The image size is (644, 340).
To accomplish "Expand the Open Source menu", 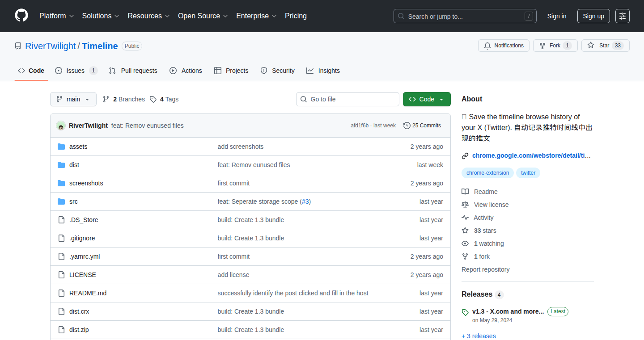I will [203, 16].
